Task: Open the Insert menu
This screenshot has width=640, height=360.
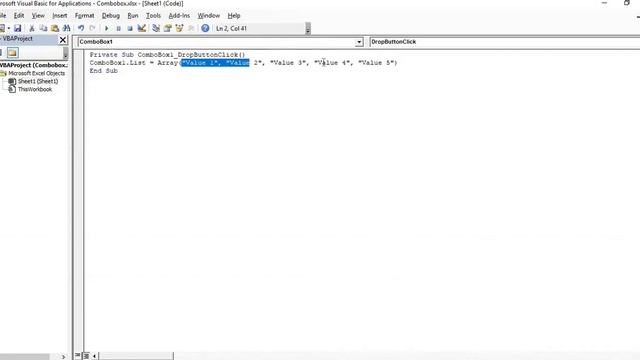Action: (60, 16)
